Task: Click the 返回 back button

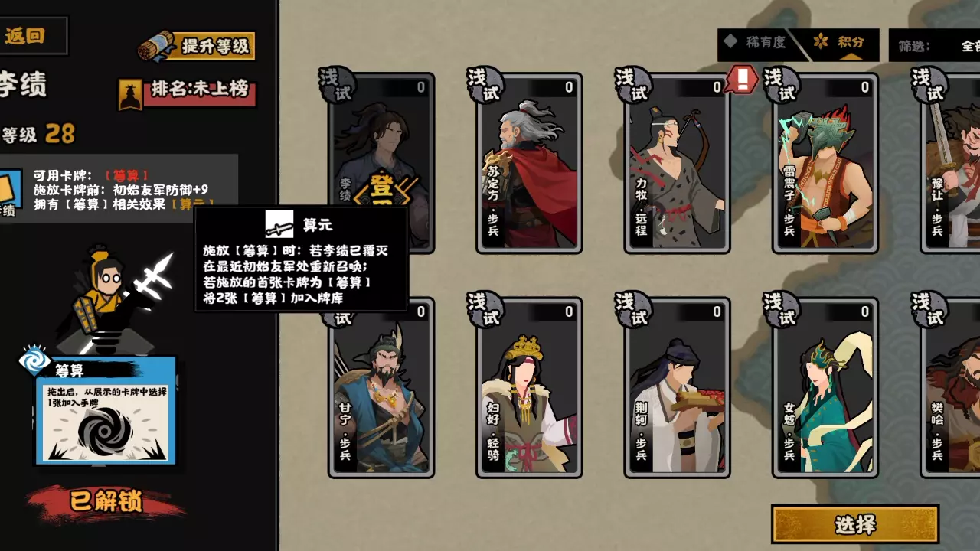Action: coord(34,36)
